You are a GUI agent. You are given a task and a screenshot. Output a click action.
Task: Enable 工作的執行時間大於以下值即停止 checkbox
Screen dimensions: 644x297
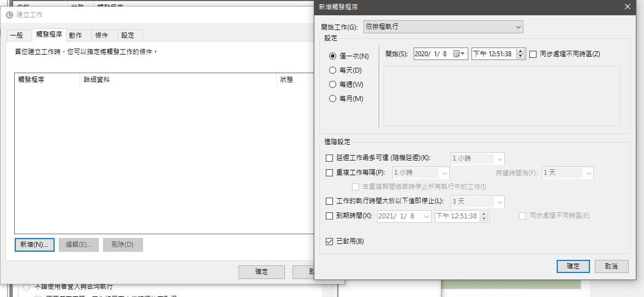tap(329, 201)
